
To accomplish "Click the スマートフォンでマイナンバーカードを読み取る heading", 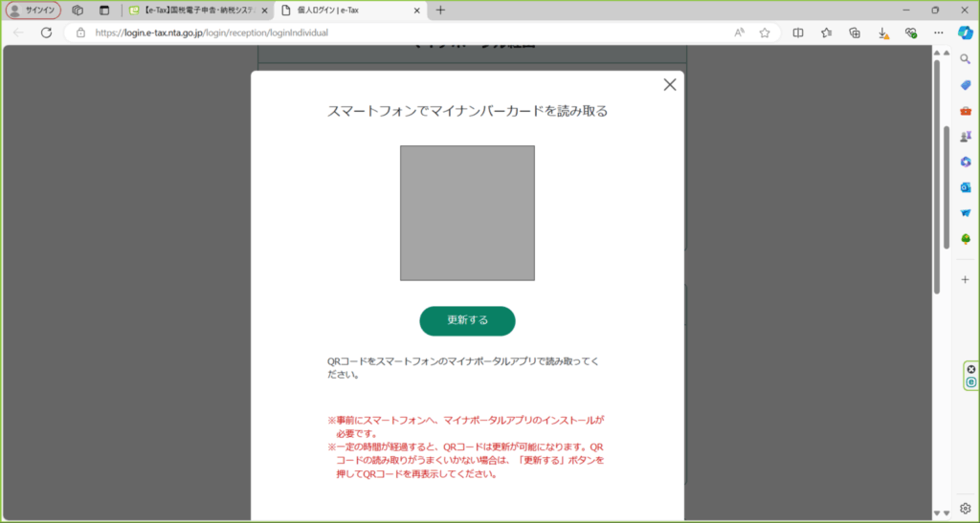I will click(x=467, y=111).
